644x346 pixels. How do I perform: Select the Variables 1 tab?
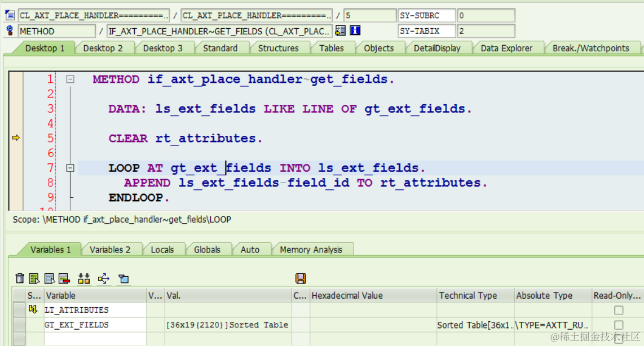(x=51, y=250)
